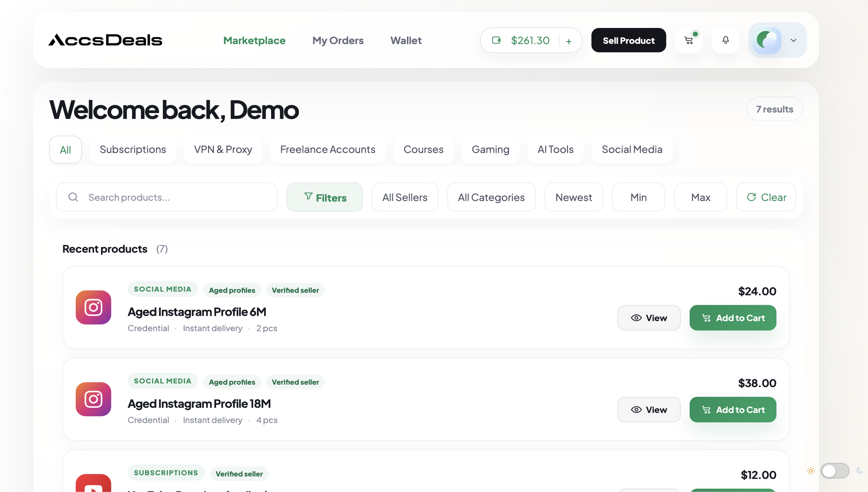
Task: Click the $24.00 price
Action: 757,291
